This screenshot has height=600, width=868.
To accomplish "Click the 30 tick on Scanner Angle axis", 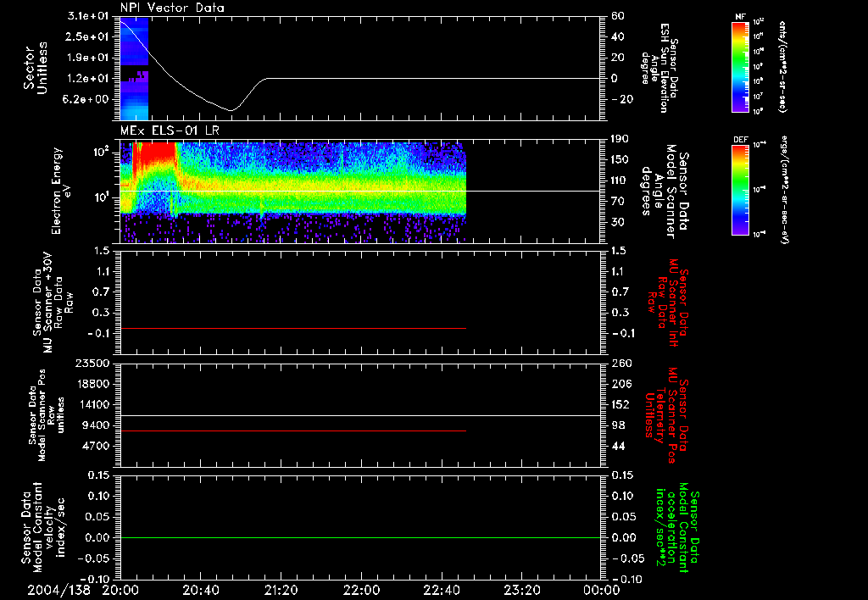I will click(619, 222).
